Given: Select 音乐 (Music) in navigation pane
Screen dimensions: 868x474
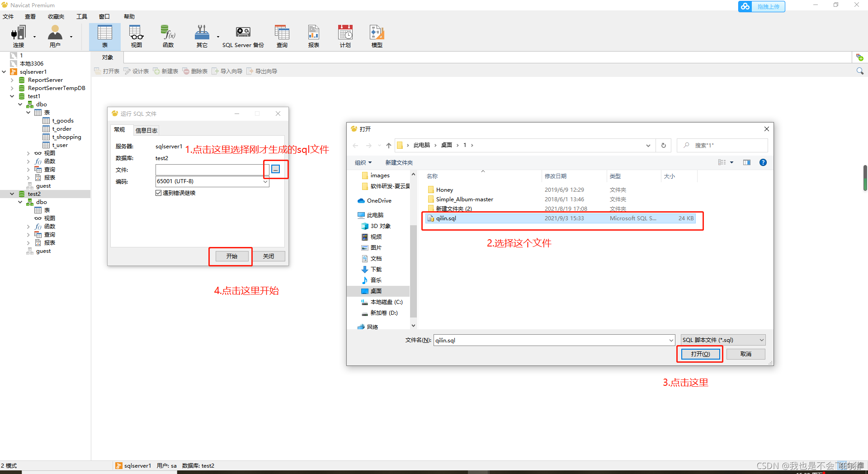Looking at the screenshot, I should [x=372, y=280].
